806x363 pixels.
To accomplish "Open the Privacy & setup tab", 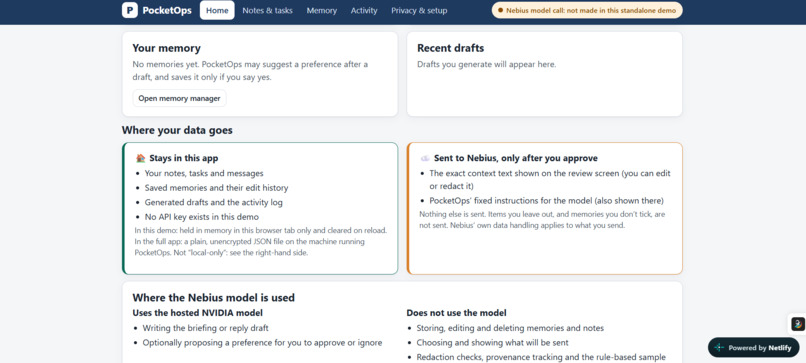I will coord(419,10).
